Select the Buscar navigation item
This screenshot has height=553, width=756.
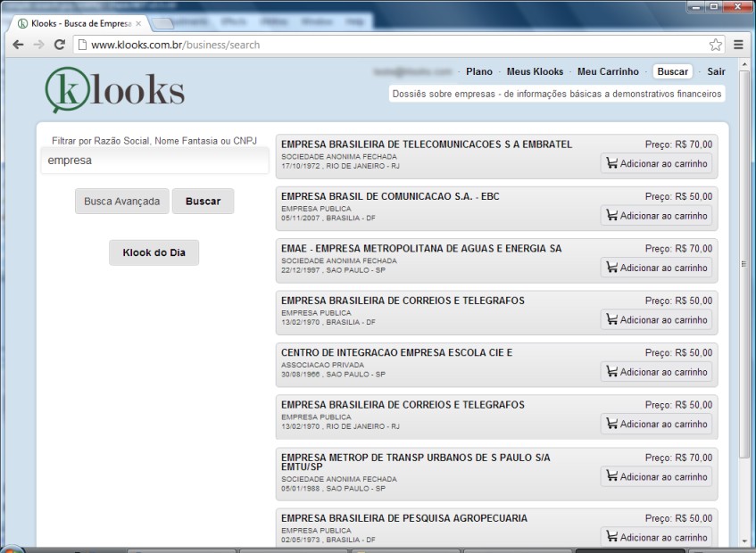click(672, 71)
